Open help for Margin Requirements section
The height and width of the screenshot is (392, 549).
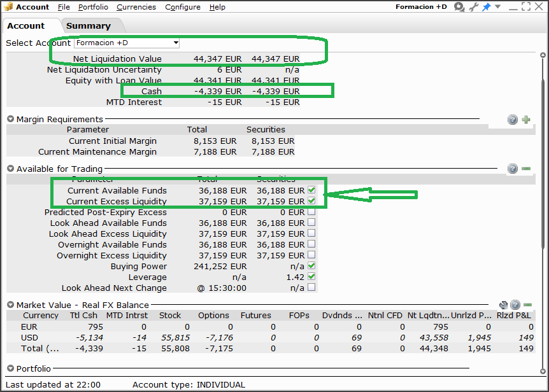click(x=513, y=120)
